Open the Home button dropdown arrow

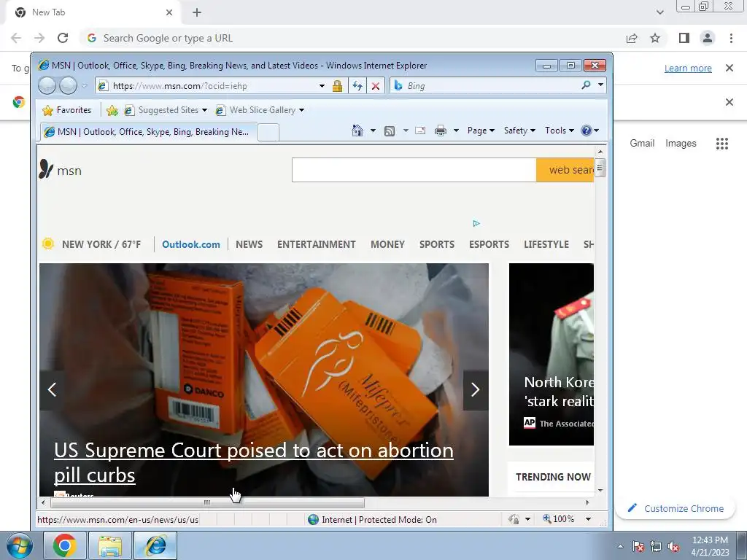coord(373,131)
